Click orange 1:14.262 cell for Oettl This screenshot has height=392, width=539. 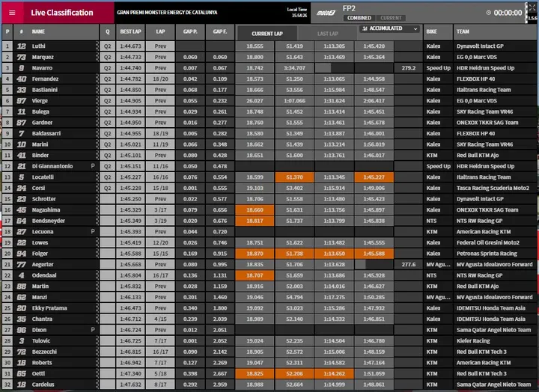[x=334, y=373]
